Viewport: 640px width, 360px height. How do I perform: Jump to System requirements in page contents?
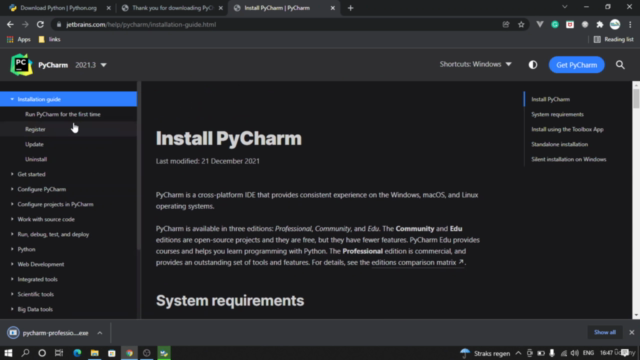click(557, 114)
